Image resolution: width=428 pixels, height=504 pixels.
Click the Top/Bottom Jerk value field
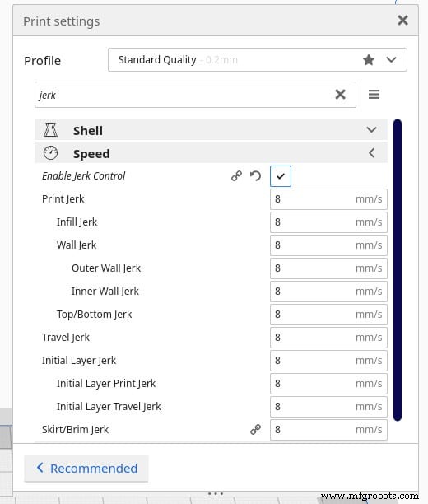tap(328, 315)
